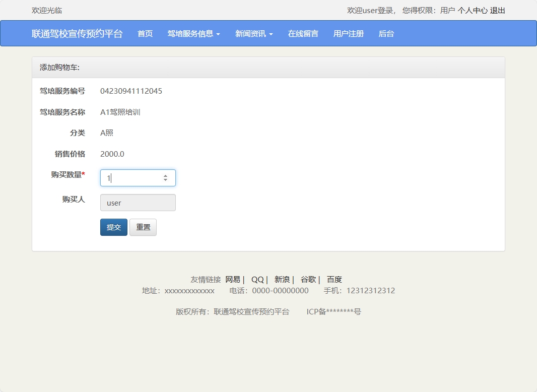Click the 百度 friendly link

click(334, 279)
